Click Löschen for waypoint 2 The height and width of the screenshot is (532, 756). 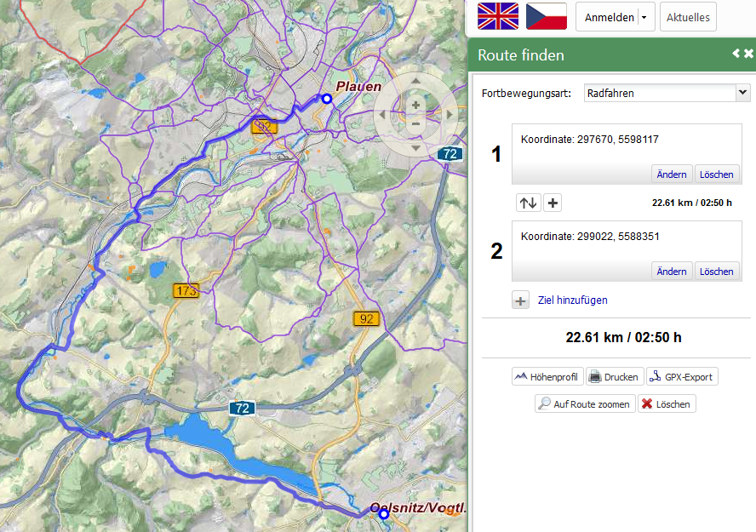(717, 272)
